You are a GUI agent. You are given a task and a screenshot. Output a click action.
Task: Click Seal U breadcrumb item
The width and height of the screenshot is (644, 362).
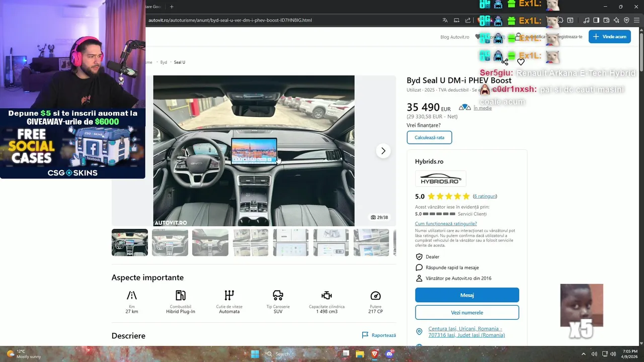[x=180, y=62]
